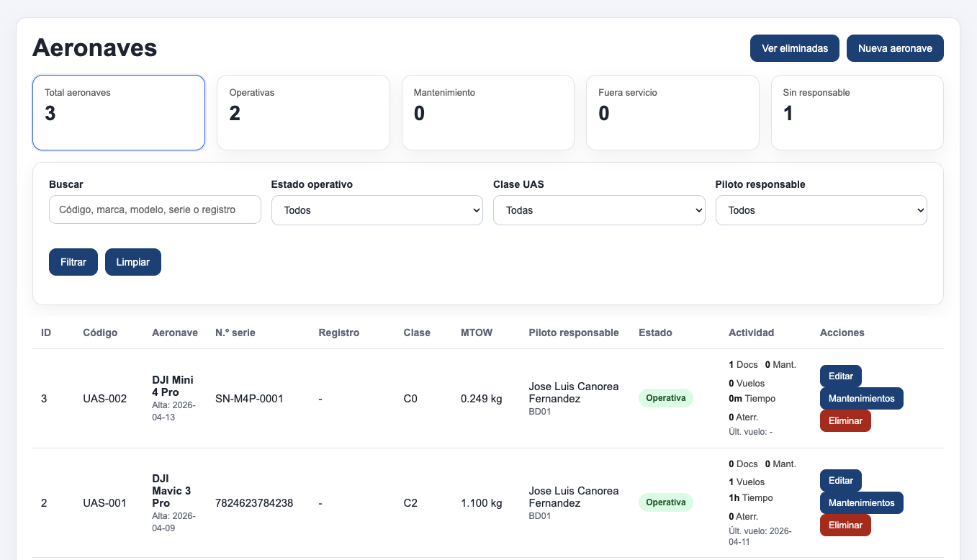Image resolution: width=977 pixels, height=560 pixels.
Task: Click the Fuera servicio summary card
Action: (x=672, y=112)
